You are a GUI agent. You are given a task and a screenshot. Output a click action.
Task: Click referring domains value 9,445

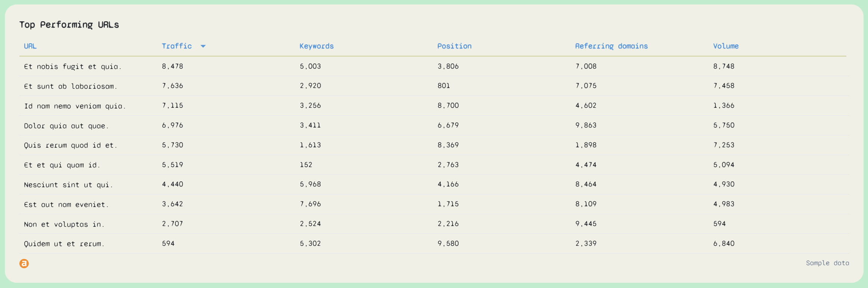[x=586, y=224]
